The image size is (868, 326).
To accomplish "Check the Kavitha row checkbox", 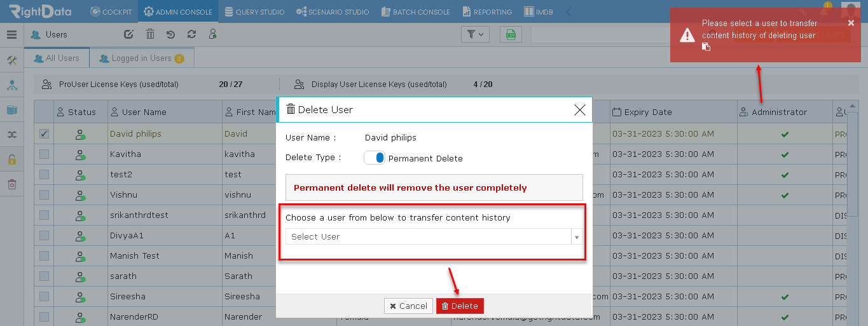I will [x=44, y=154].
